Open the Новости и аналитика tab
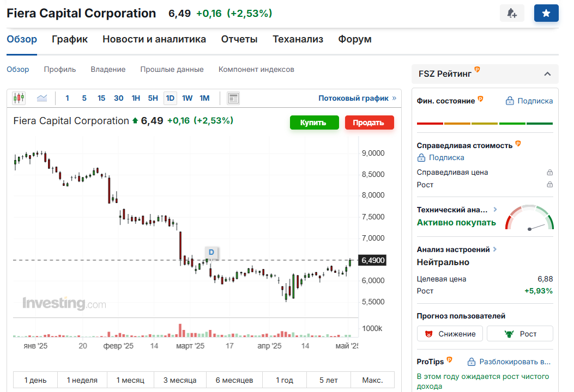Screen dimensions: 574x392 pyautogui.click(x=154, y=39)
